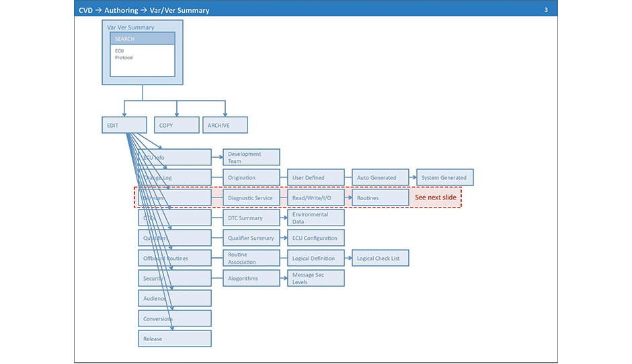Image resolution: width=632 pixels, height=364 pixels.
Task: Click the SEARCH header in Var Ver Summary
Action: [x=143, y=39]
